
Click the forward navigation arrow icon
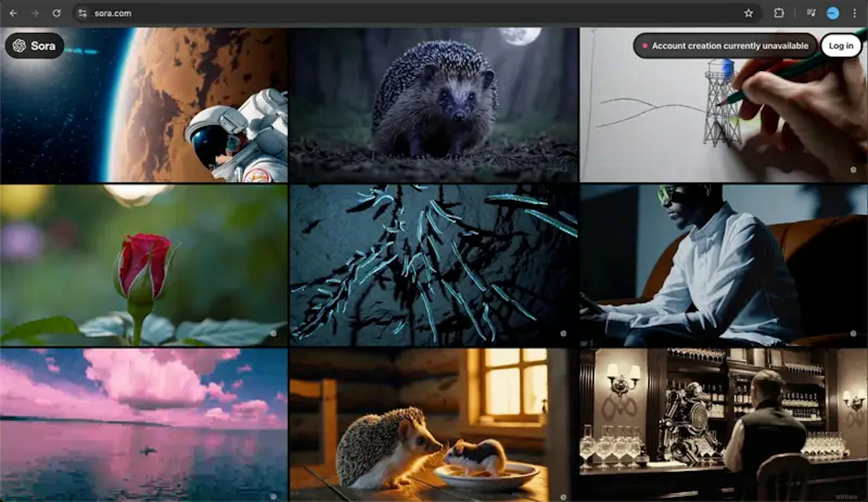[35, 13]
